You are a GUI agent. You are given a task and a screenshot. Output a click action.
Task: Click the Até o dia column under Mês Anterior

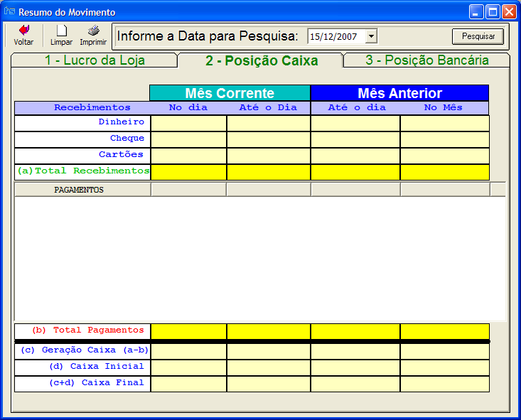tap(357, 107)
